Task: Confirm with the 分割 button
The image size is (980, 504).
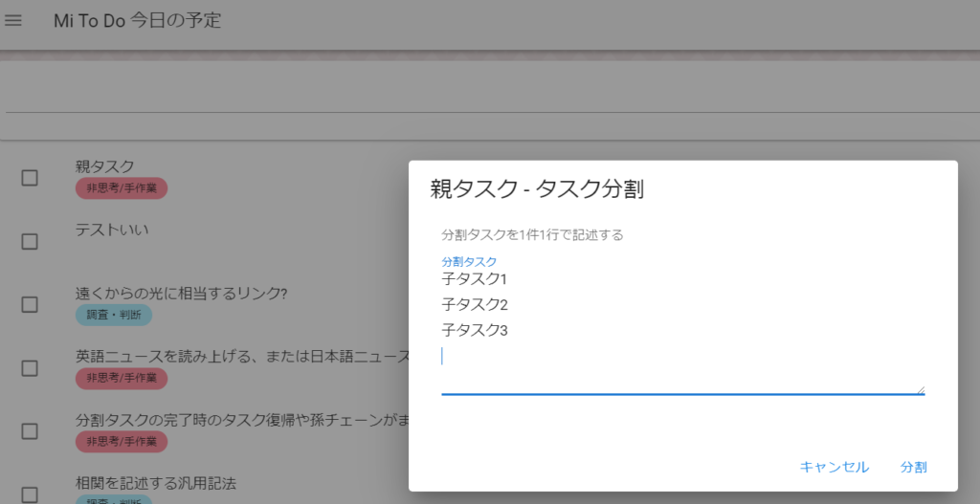Action: point(913,467)
